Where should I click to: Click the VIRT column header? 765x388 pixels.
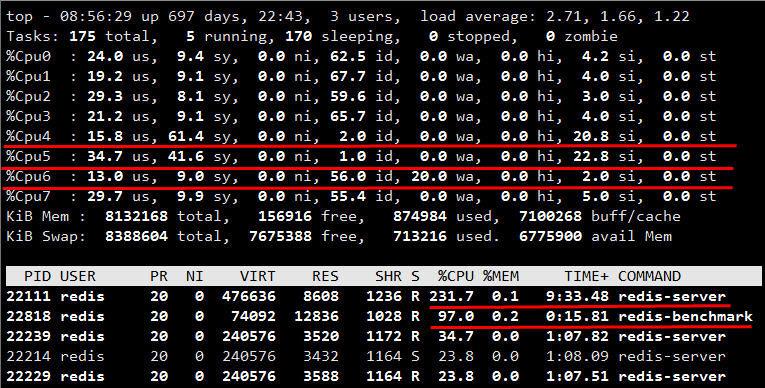[x=258, y=276]
